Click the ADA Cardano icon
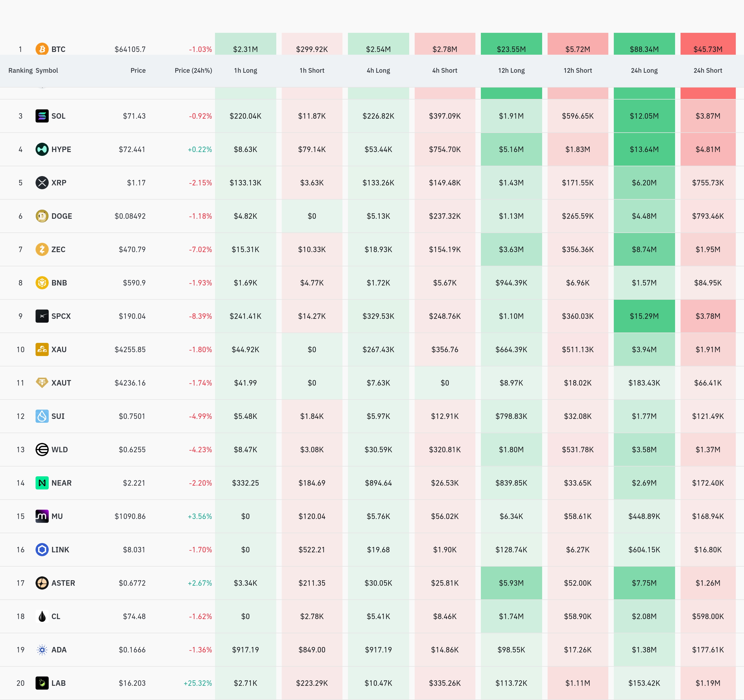 pyautogui.click(x=42, y=649)
